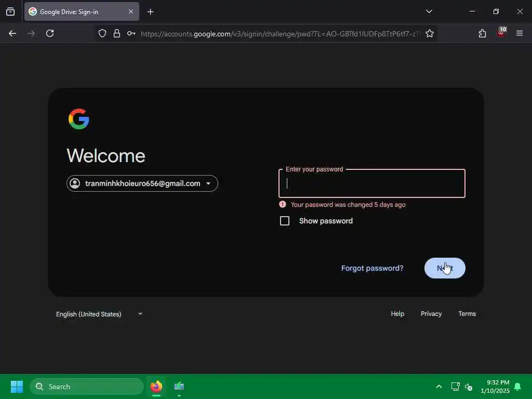Open the Terms link
Screen dimensions: 532x399
[467, 314]
